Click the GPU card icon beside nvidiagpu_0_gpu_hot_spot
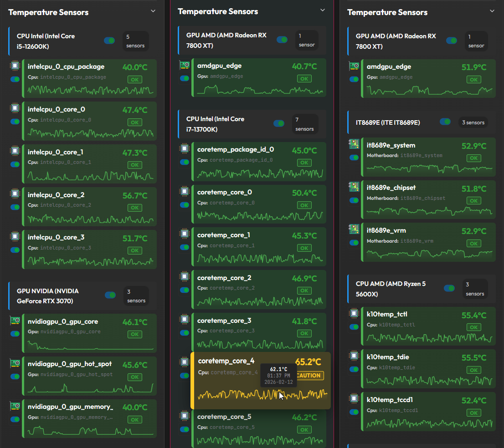This screenshot has height=448, width=504. click(15, 363)
